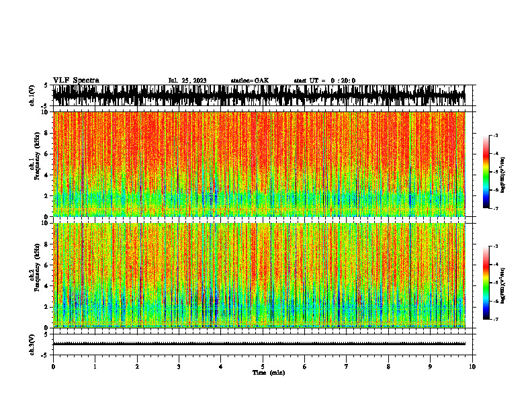Click time-axis tick label "3"

point(179,367)
